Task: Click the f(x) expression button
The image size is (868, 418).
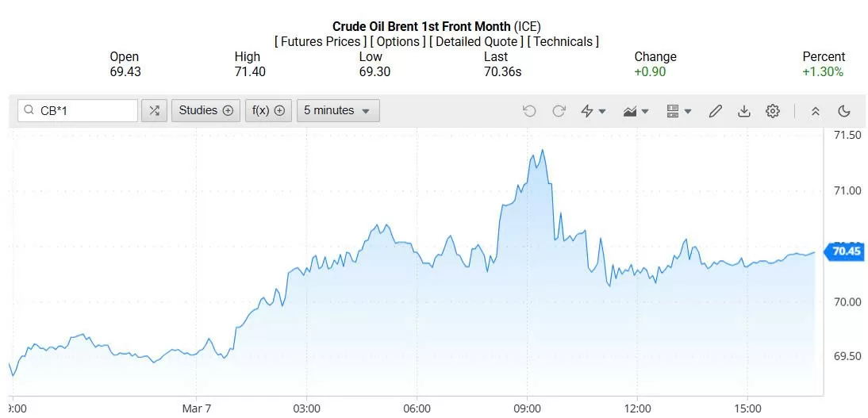Action: 268,111
